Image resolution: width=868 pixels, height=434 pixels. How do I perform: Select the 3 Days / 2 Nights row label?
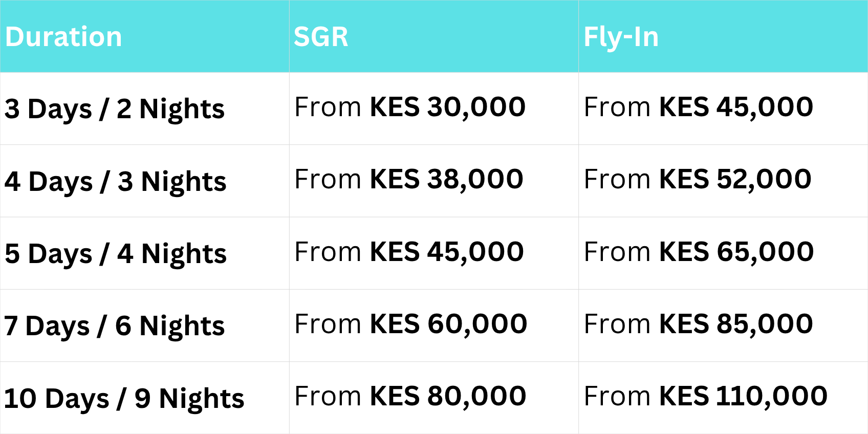click(x=115, y=109)
